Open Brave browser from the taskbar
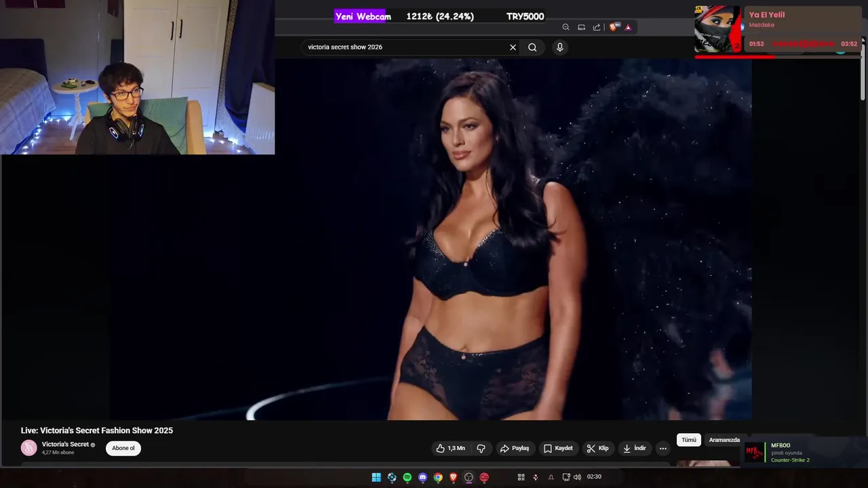Image resolution: width=868 pixels, height=488 pixels. 454,477
